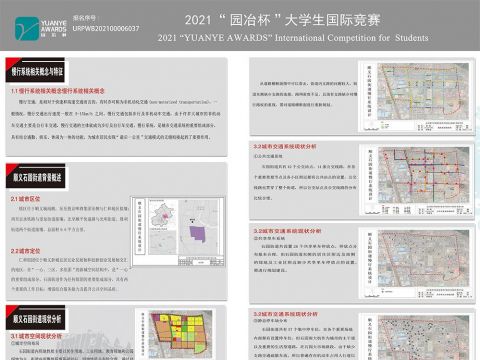Click the black banner 顺义石园街道背景概述
Viewport: 480px width, 360px height.
tap(36, 177)
